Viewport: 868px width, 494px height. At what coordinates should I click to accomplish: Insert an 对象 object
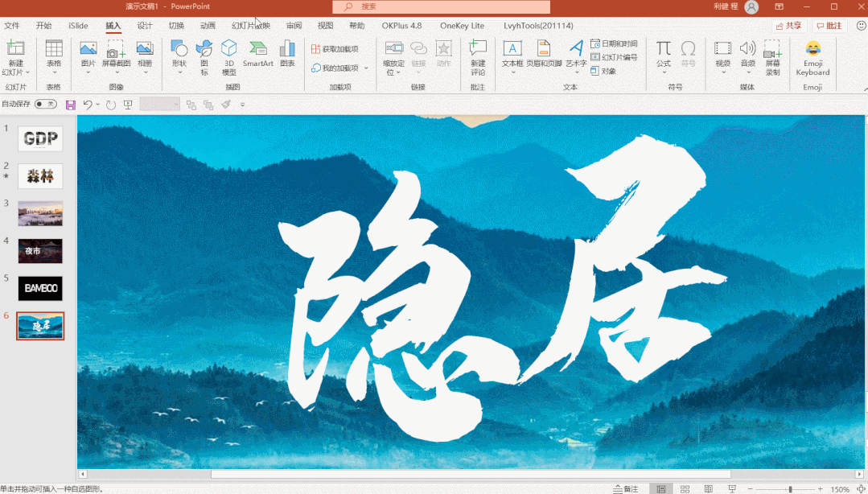603,71
